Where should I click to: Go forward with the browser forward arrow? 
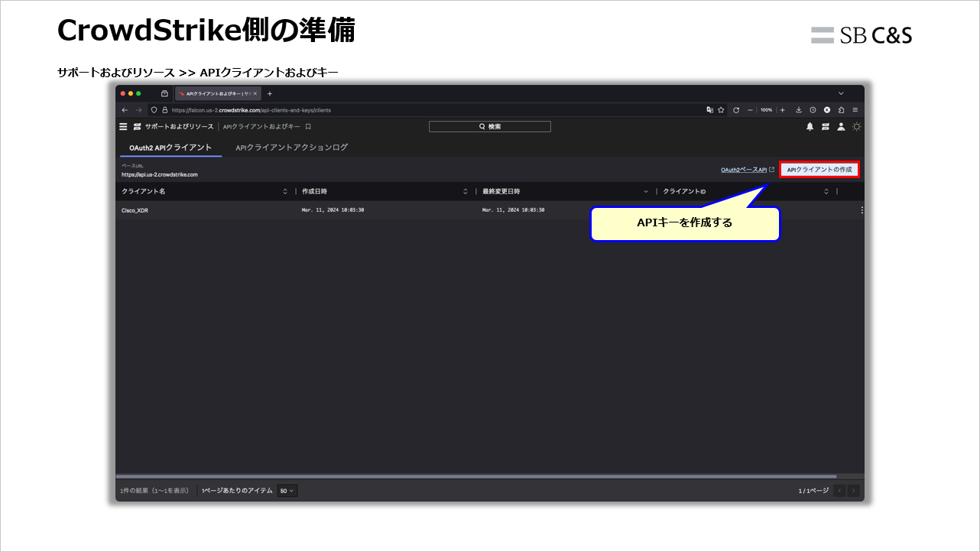pos(139,110)
